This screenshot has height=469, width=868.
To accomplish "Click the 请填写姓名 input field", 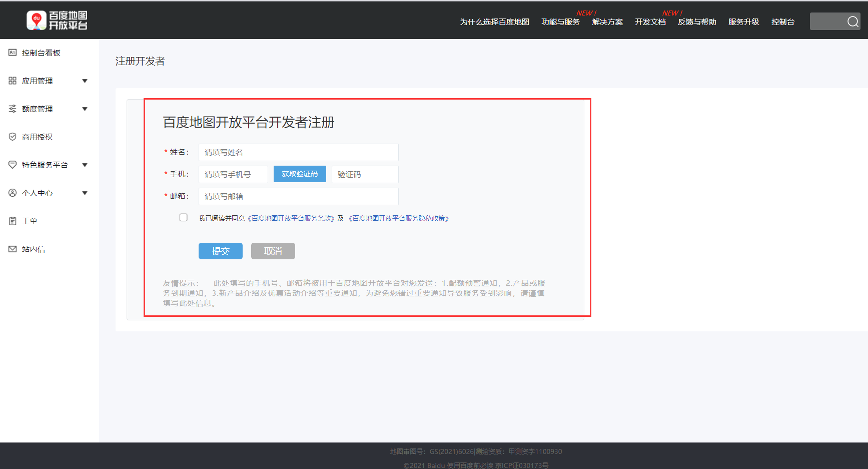I will (298, 152).
